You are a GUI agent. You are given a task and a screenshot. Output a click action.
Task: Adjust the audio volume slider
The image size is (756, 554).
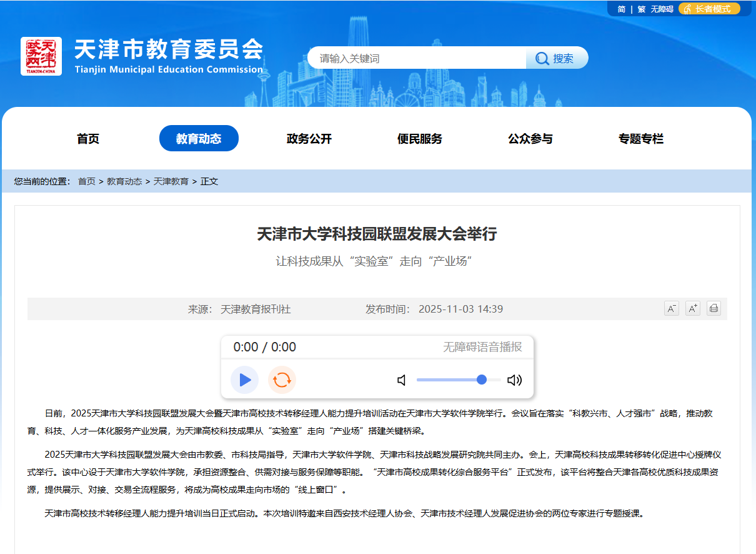[459, 380]
